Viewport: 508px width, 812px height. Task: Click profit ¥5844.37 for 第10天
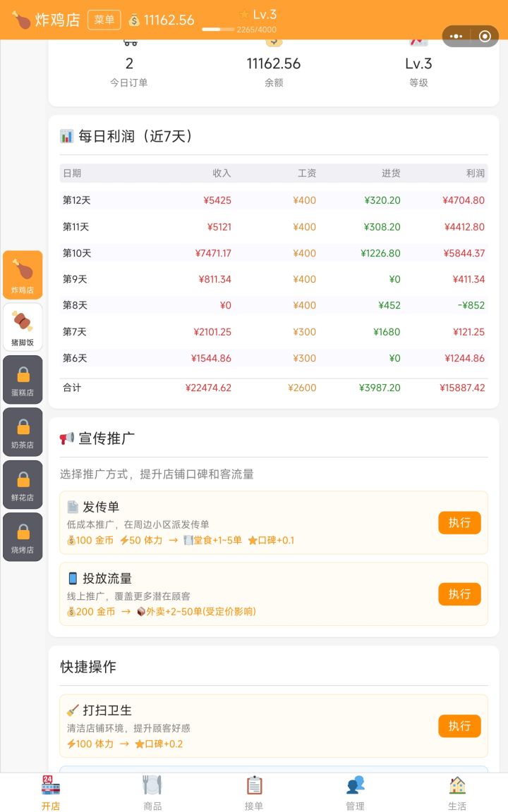click(x=464, y=253)
